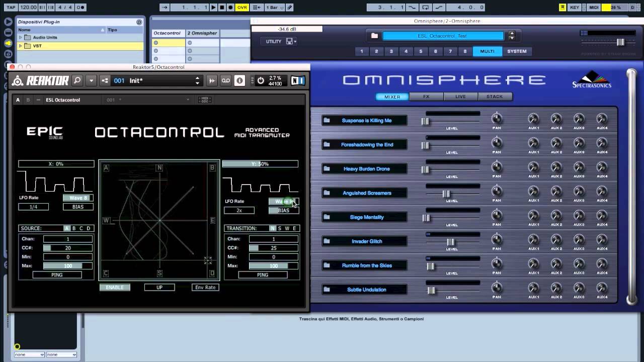Viewport: 644px width, 362px height.
Task: Open the Reaktor menu dropdown arrow
Action: pos(91,80)
